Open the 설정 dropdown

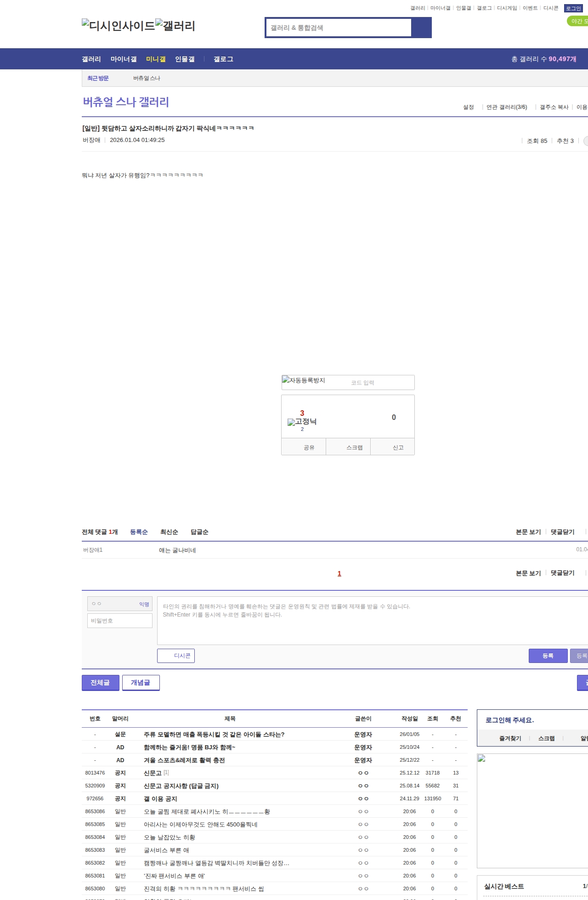469,107
